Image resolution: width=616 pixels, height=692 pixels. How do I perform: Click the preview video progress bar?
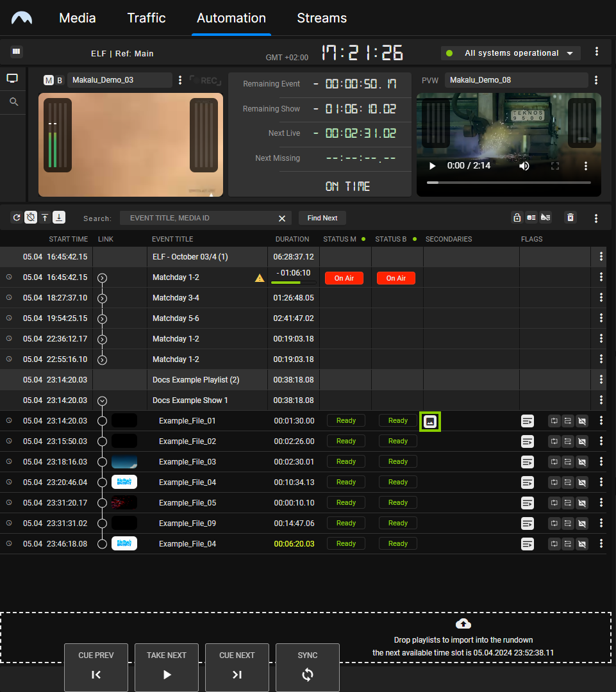(508, 183)
